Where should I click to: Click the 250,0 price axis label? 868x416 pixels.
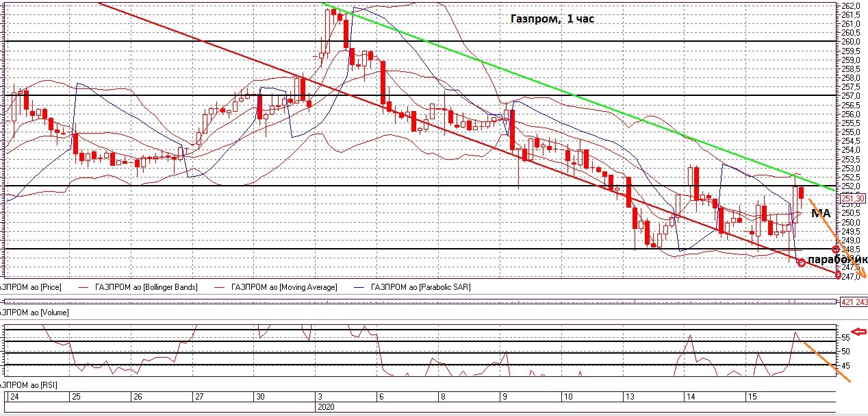850,222
